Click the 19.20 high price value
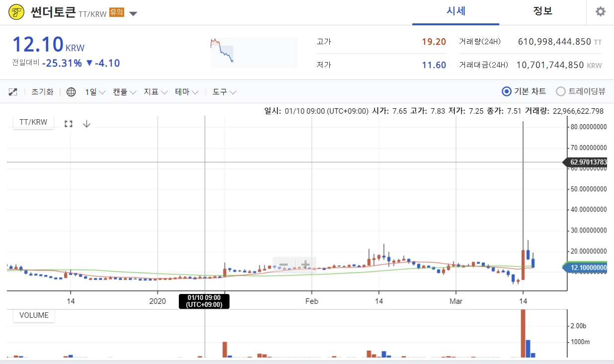The height and width of the screenshot is (364, 614). click(x=434, y=42)
